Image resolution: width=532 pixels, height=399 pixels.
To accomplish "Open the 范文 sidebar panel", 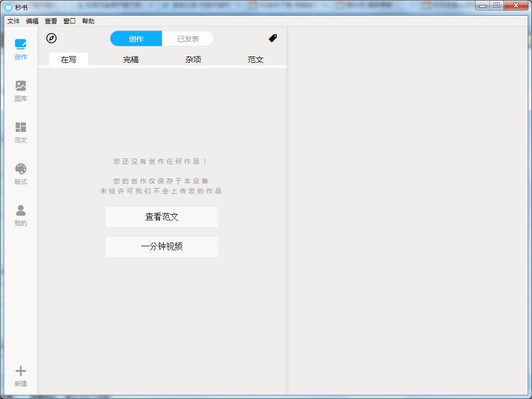I will pyautogui.click(x=21, y=132).
